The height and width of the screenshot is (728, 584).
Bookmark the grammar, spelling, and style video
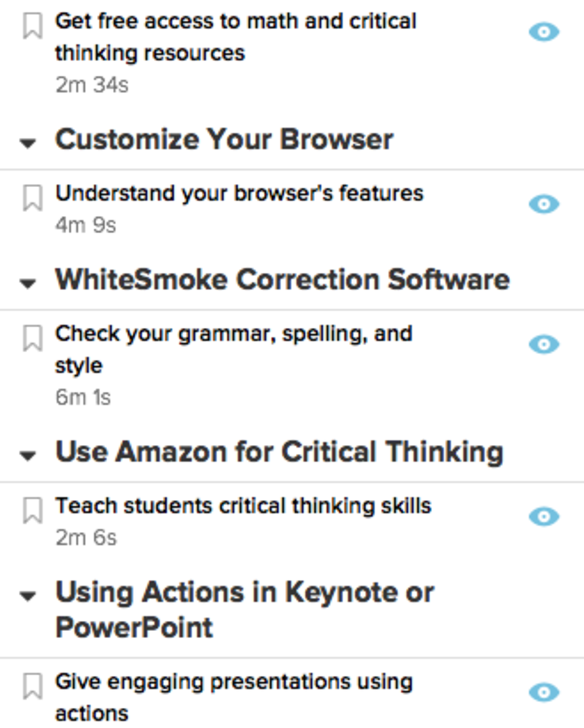pos(33,338)
